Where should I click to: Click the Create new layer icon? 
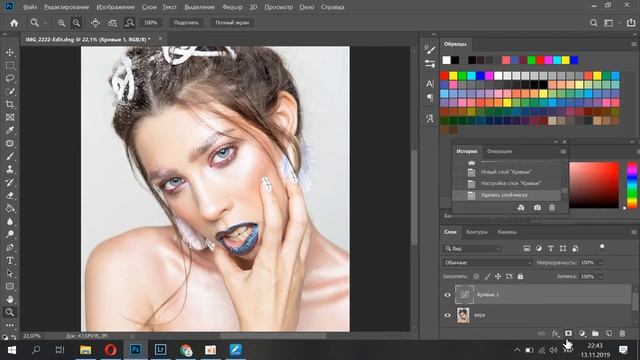(609, 333)
